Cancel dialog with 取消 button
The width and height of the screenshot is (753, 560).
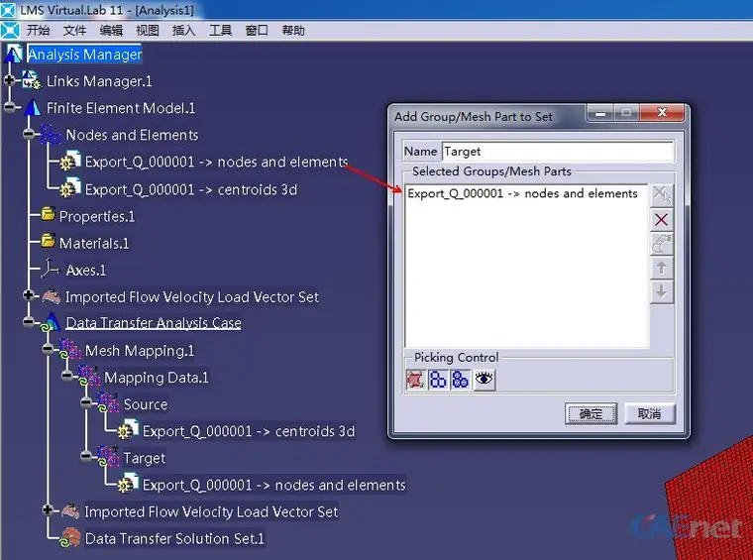pos(649,413)
